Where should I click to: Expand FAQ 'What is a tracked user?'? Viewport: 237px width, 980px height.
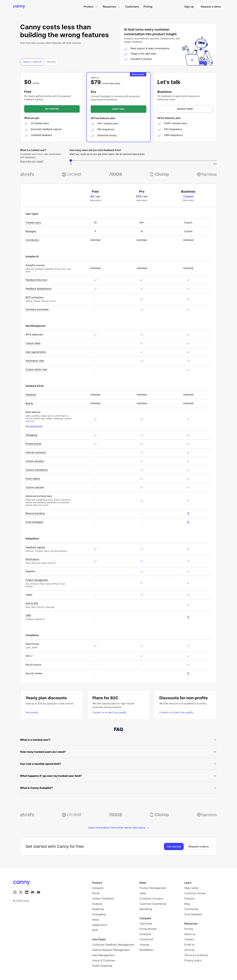[118, 740]
